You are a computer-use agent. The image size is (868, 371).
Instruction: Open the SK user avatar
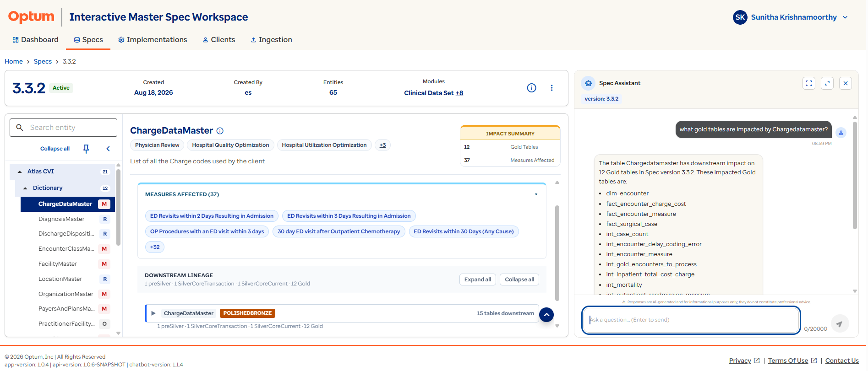[740, 17]
